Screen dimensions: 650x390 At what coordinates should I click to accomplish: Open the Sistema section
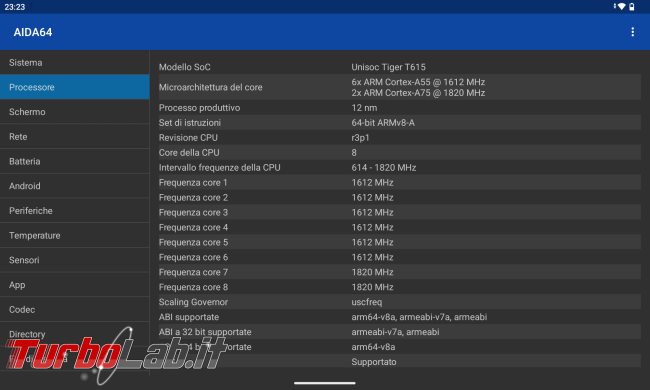pyautogui.click(x=75, y=63)
